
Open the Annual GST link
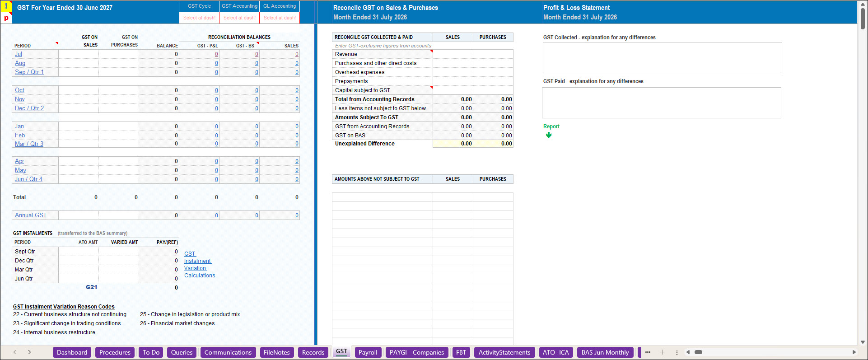coord(31,215)
